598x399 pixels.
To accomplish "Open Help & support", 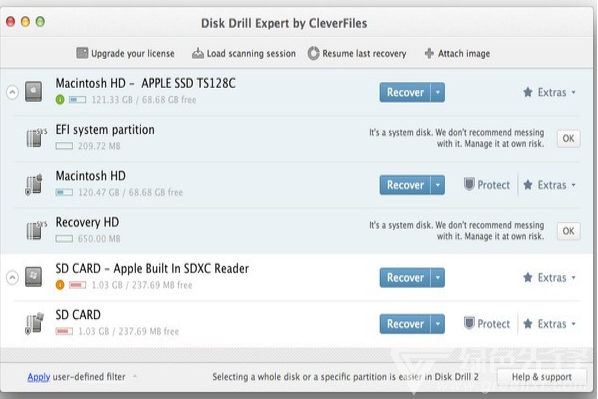I will (x=542, y=377).
